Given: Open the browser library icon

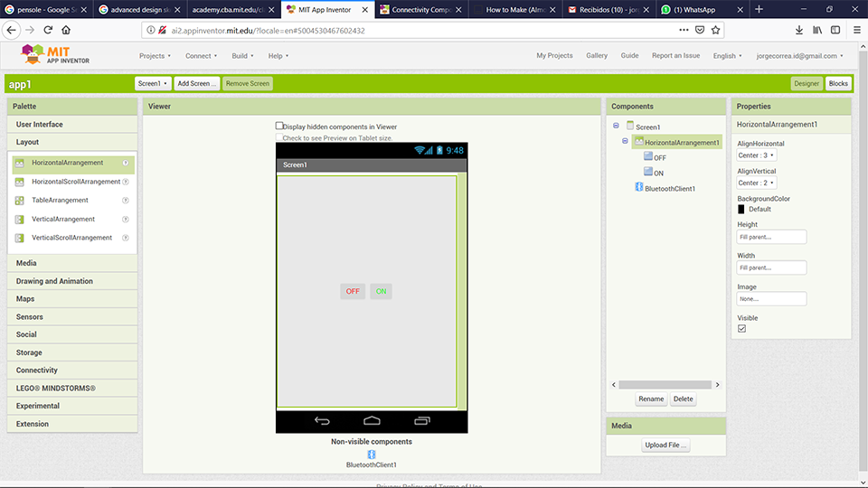Looking at the screenshot, I should pos(817,30).
